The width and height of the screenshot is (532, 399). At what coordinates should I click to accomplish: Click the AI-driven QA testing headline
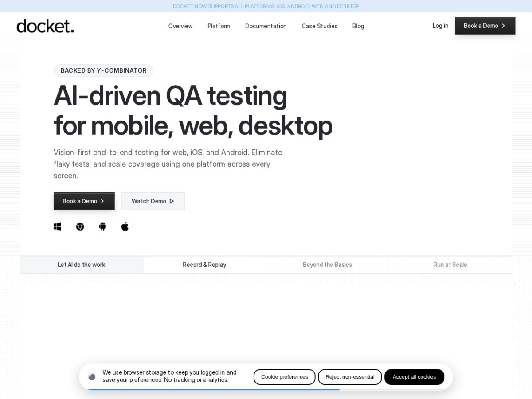193,110
